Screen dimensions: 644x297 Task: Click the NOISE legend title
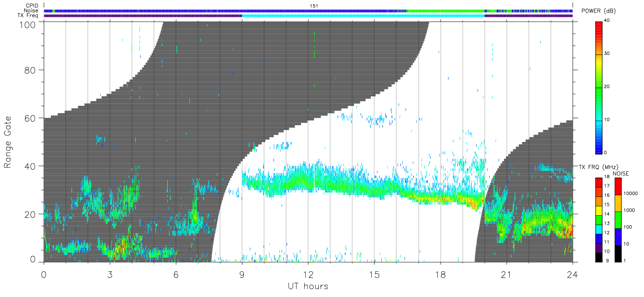coord(620,173)
